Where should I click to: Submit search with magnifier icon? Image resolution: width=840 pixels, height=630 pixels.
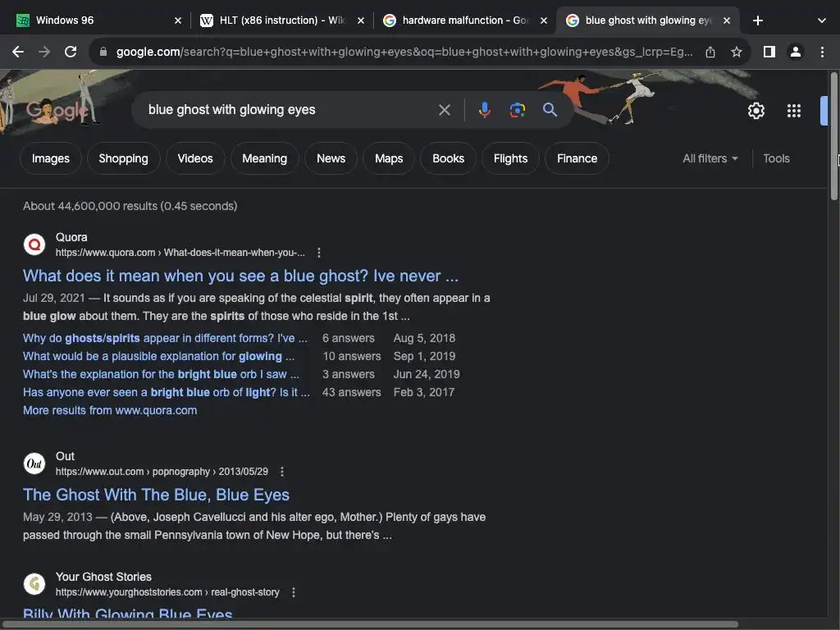click(x=550, y=110)
